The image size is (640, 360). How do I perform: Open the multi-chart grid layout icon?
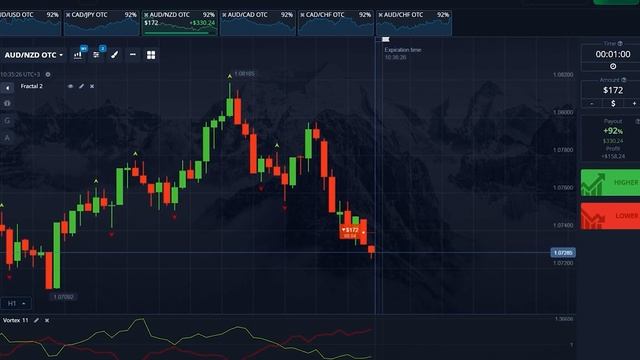pos(151,55)
